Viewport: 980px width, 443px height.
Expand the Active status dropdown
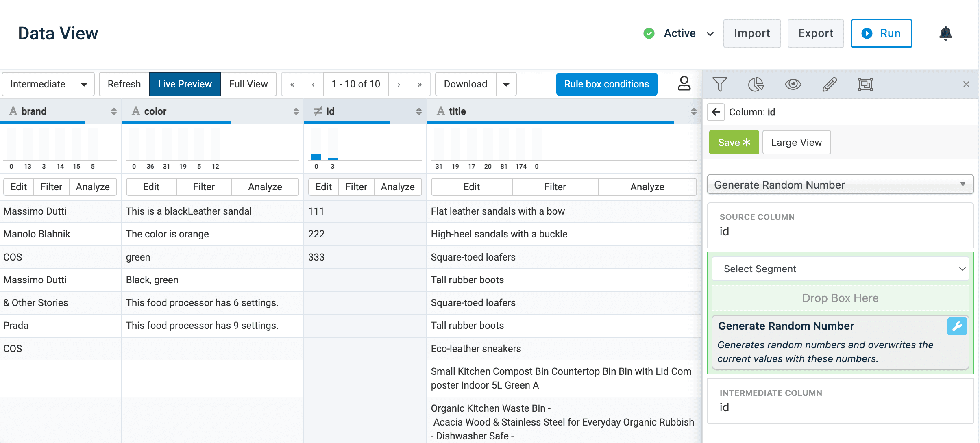pyautogui.click(x=710, y=34)
